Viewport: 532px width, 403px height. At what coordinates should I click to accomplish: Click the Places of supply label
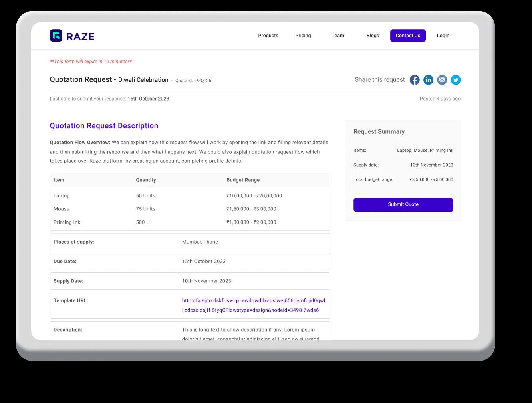(x=74, y=242)
